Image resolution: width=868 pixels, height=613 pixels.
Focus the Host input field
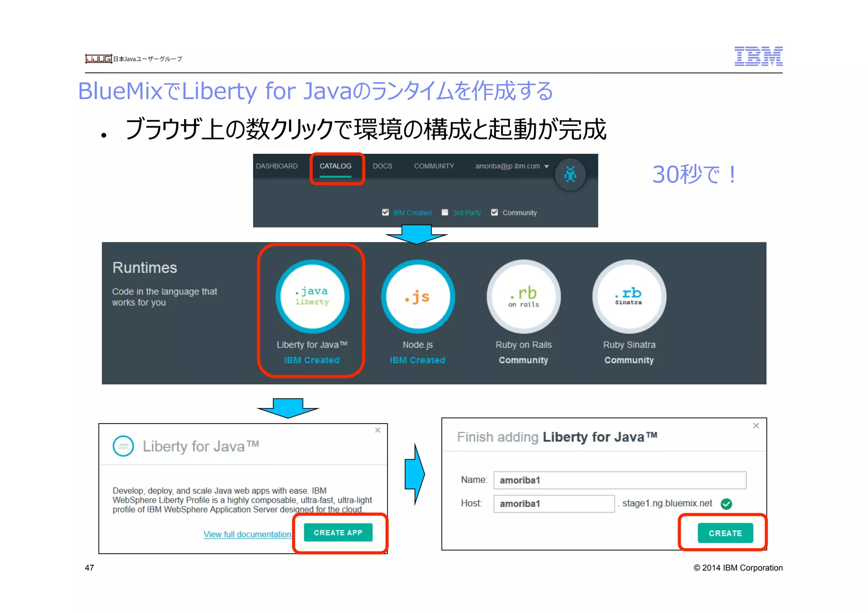coord(554,504)
